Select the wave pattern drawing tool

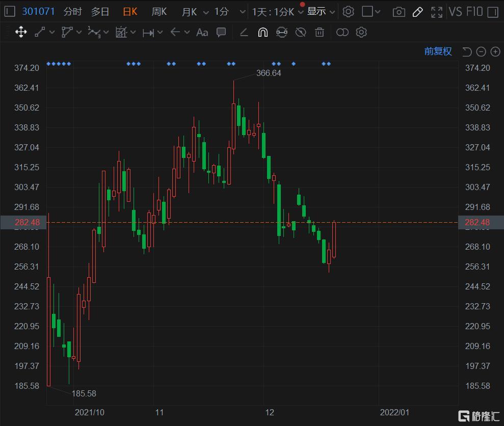click(x=94, y=32)
